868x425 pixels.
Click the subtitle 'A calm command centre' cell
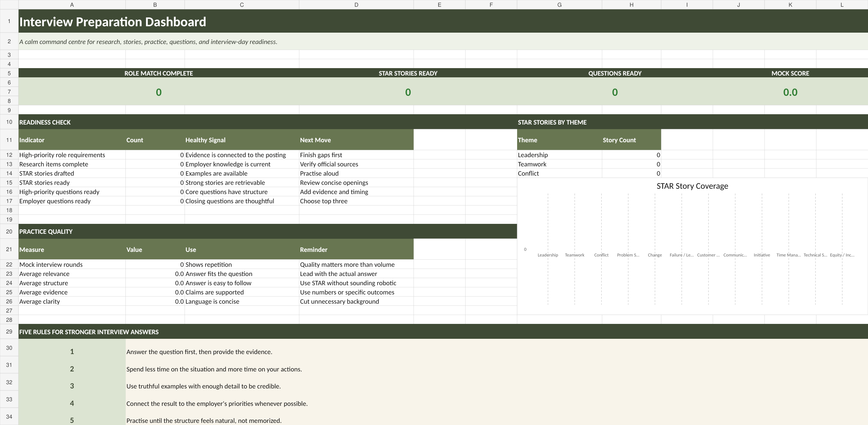(443, 42)
